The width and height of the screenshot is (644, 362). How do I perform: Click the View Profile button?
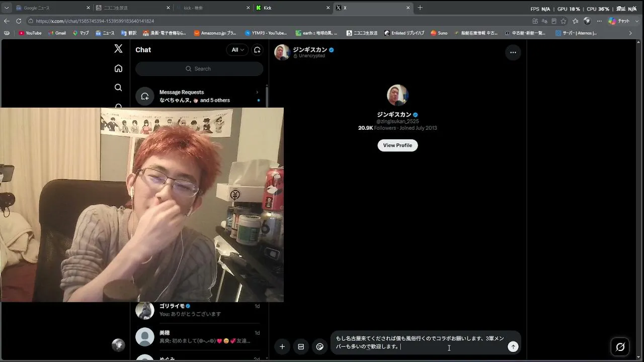coord(397,145)
